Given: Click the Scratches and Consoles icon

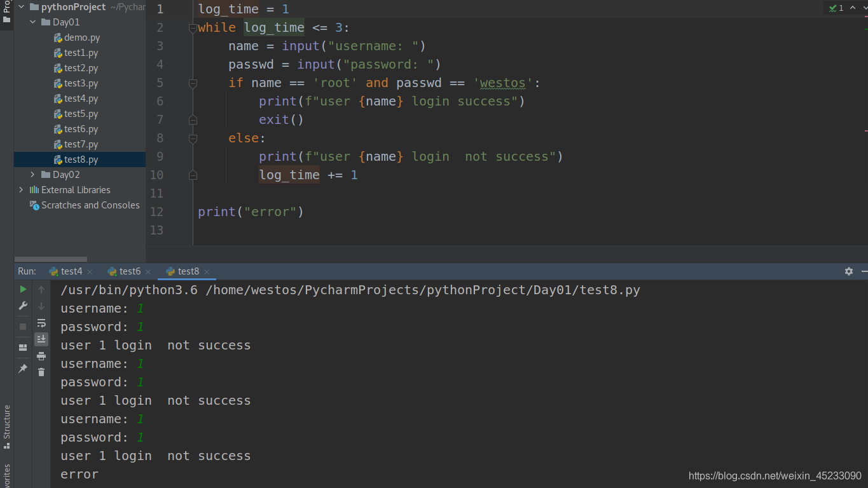Looking at the screenshot, I should coord(34,205).
